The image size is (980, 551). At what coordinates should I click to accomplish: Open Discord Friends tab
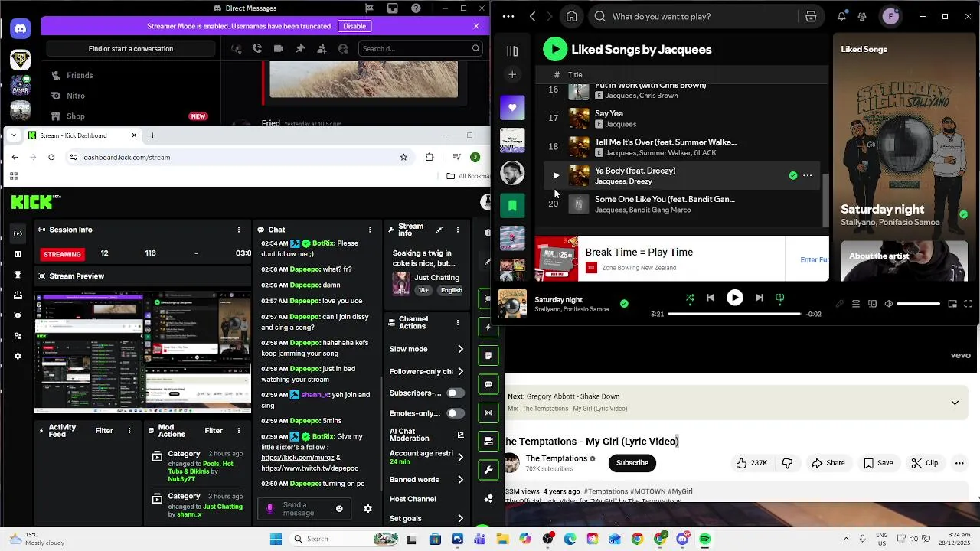tap(80, 75)
